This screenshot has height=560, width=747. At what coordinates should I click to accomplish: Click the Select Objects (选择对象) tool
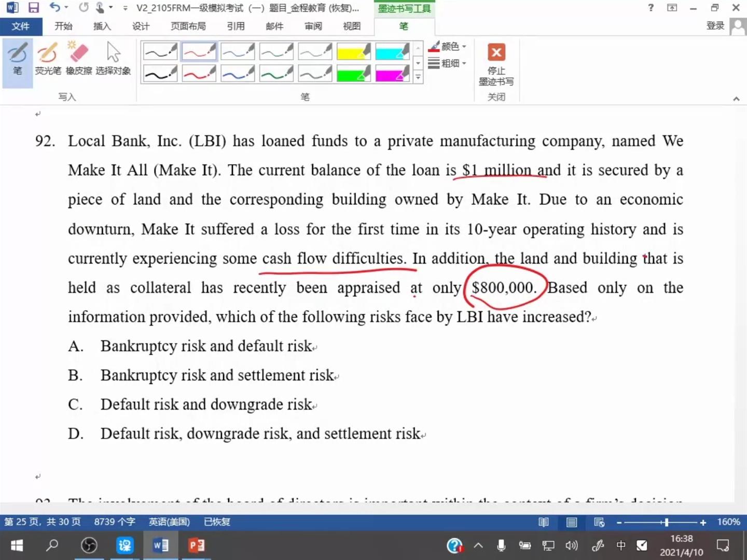click(113, 60)
